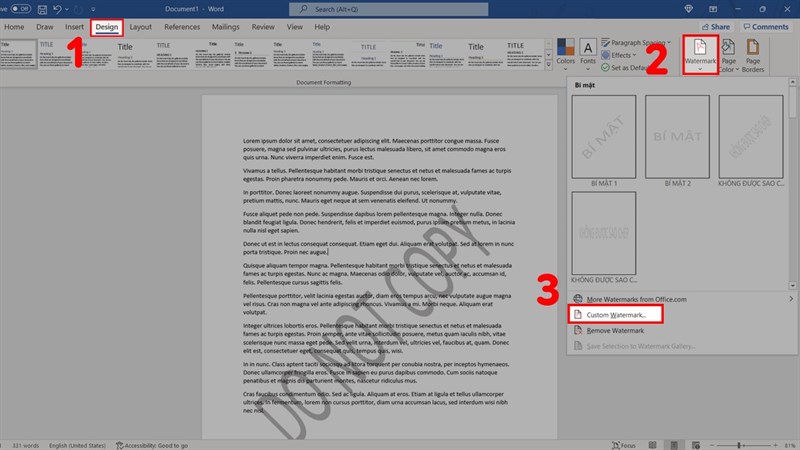This screenshot has height=450, width=800.
Task: Switch to Print Layout view icon
Action: (673, 445)
